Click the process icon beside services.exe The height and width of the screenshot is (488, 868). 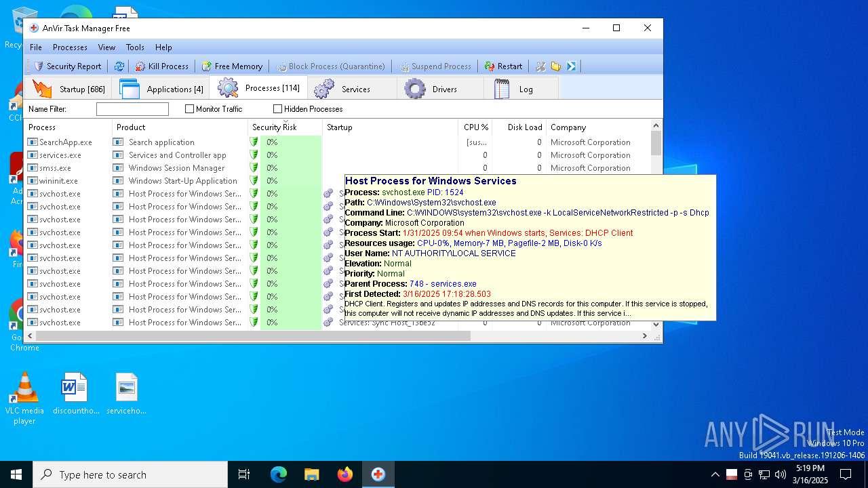[33, 155]
